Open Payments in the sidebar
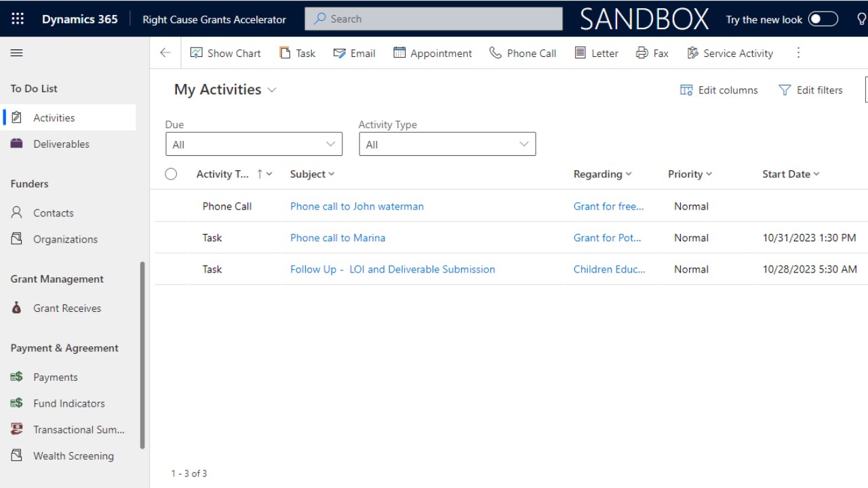 coord(69,378)
